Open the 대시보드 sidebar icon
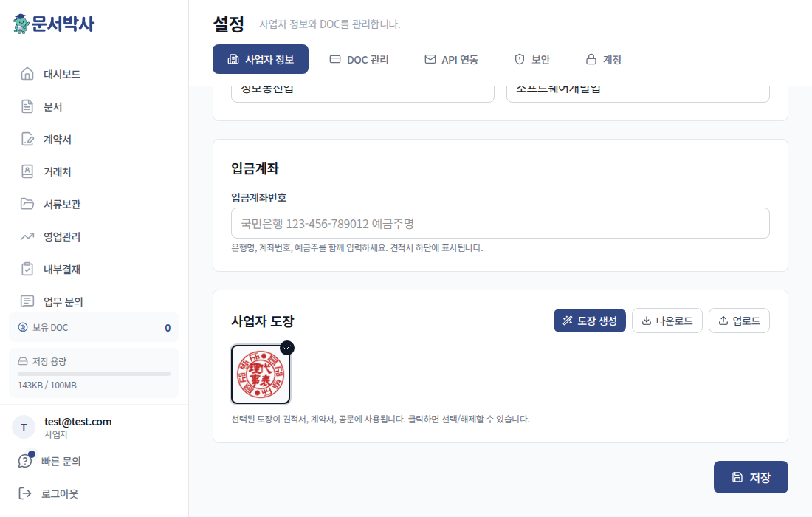 pyautogui.click(x=26, y=73)
